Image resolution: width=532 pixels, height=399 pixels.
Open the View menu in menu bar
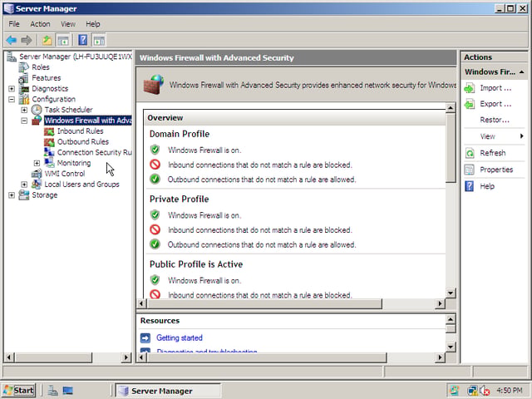point(68,24)
